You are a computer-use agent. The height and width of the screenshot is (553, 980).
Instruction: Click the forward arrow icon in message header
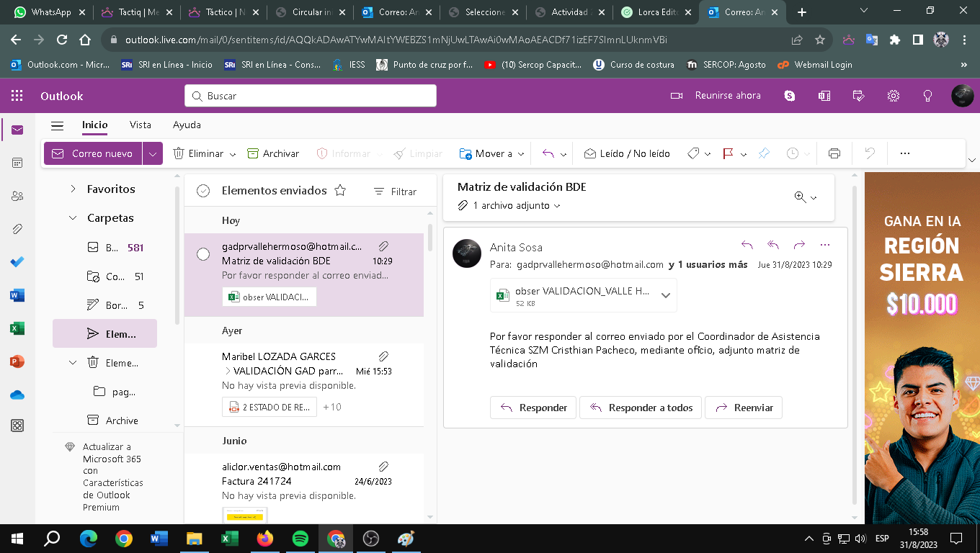[798, 245]
